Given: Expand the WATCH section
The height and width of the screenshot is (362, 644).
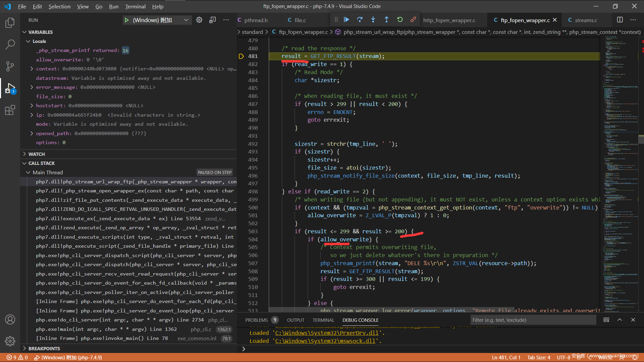Looking at the screenshot, I should click(37, 154).
